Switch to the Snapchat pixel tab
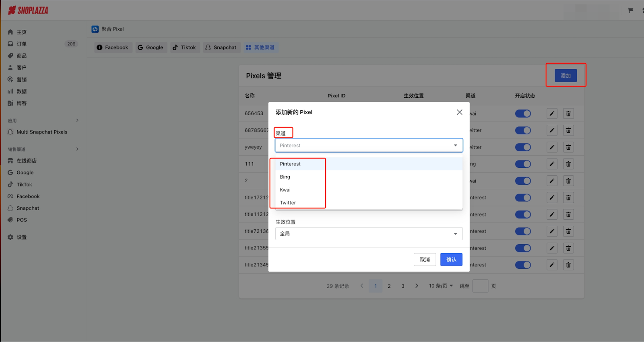Image resolution: width=644 pixels, height=342 pixels. (x=221, y=47)
